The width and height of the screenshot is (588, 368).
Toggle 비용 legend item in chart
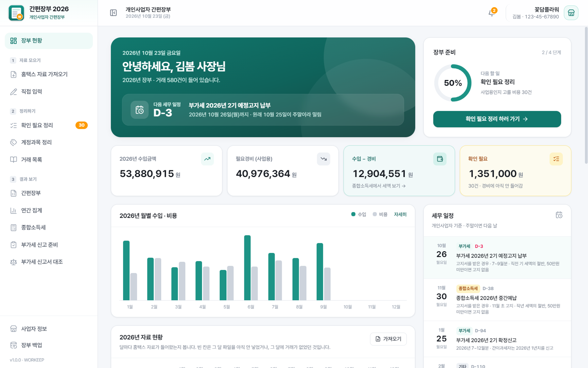click(x=380, y=215)
